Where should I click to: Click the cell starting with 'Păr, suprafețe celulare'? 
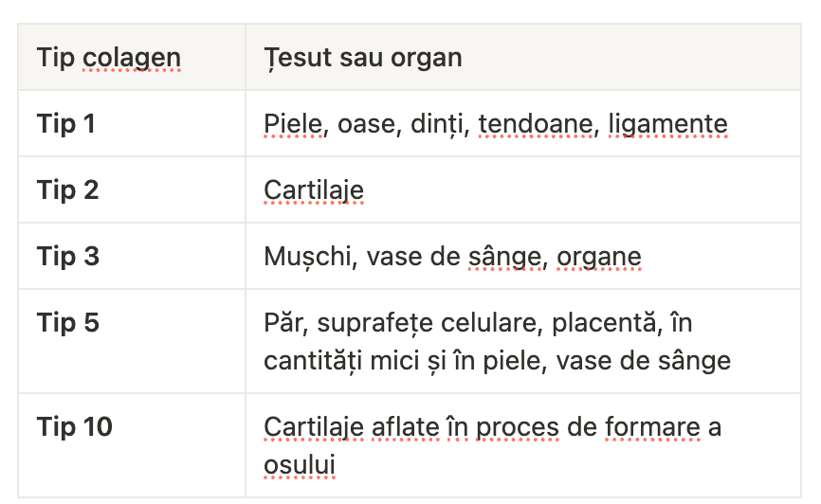point(523,341)
